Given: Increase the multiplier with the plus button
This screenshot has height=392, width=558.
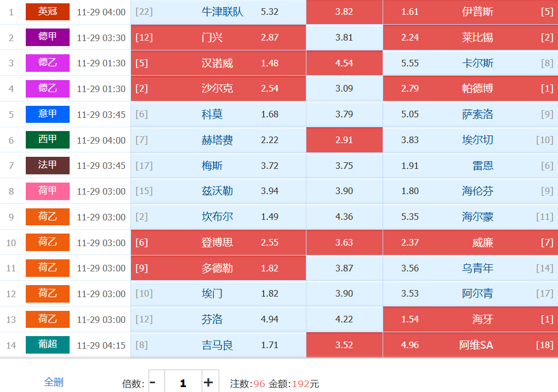Looking at the screenshot, I should [x=208, y=382].
